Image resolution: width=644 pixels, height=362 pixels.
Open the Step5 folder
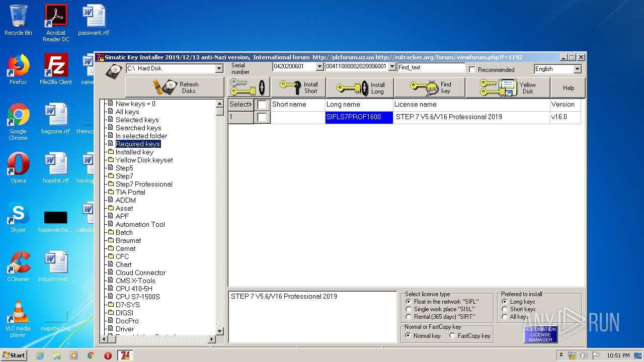124,168
